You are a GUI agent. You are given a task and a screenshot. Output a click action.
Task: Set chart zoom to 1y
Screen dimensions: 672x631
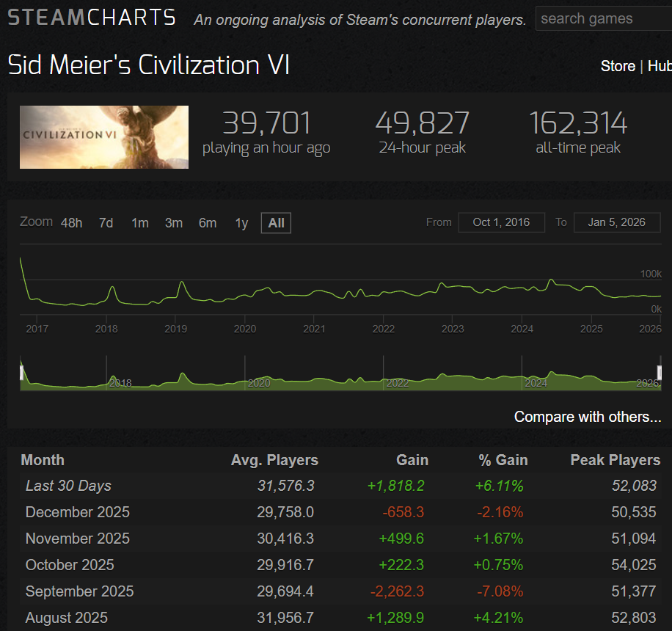pos(241,223)
